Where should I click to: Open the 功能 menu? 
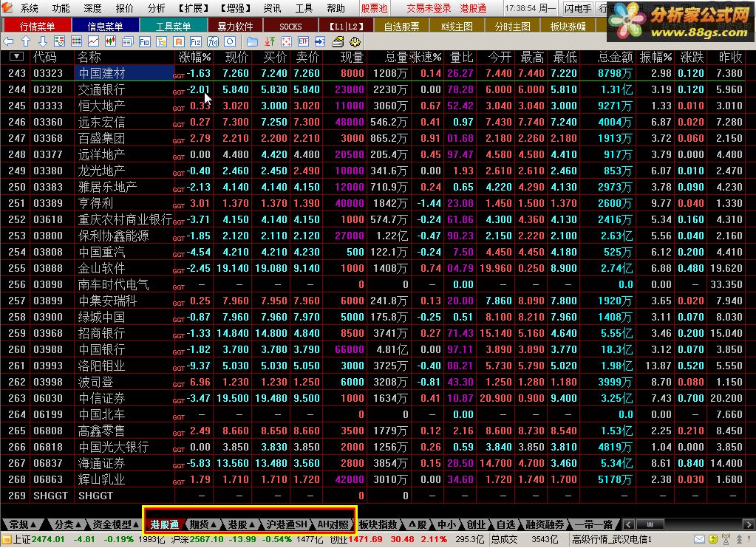click(61, 8)
